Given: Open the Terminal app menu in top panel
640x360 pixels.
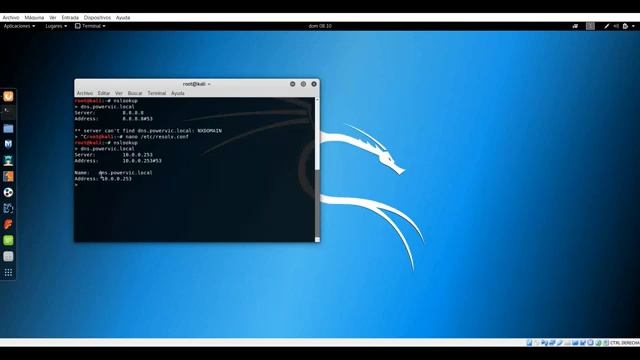Looking at the screenshot, I should coord(90,26).
